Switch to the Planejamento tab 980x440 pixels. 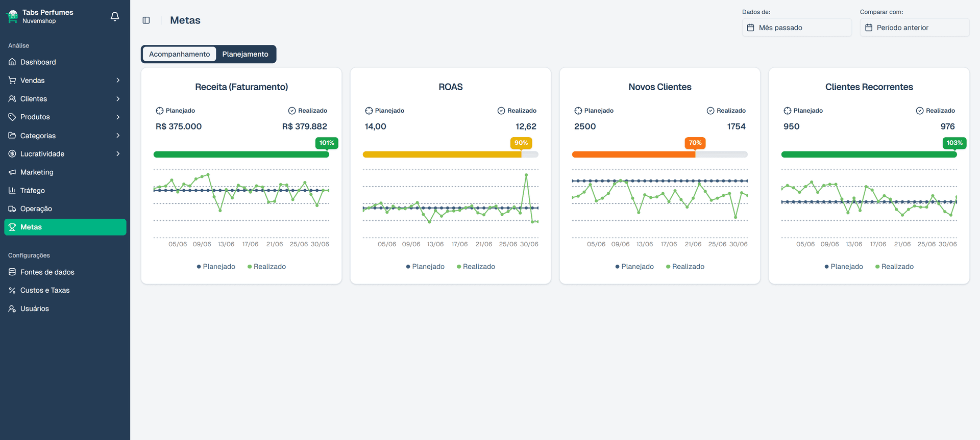point(245,54)
